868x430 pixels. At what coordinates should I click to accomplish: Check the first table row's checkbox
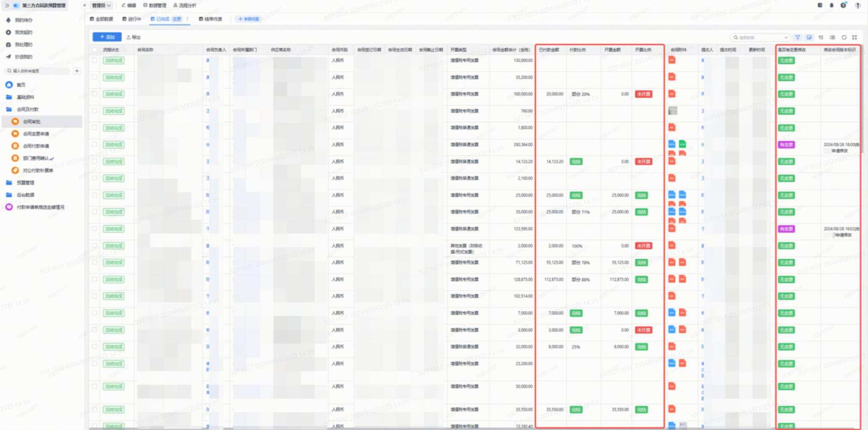coord(94,61)
